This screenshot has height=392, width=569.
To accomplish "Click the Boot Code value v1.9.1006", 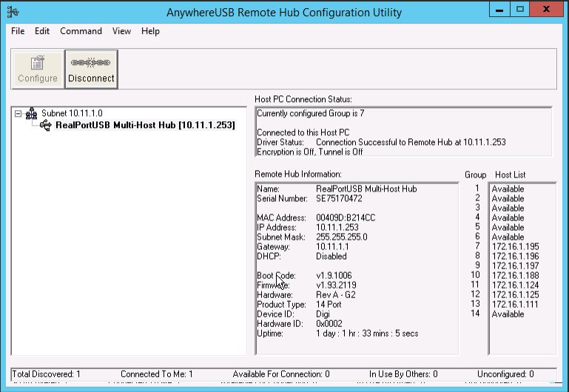I will [x=334, y=276].
